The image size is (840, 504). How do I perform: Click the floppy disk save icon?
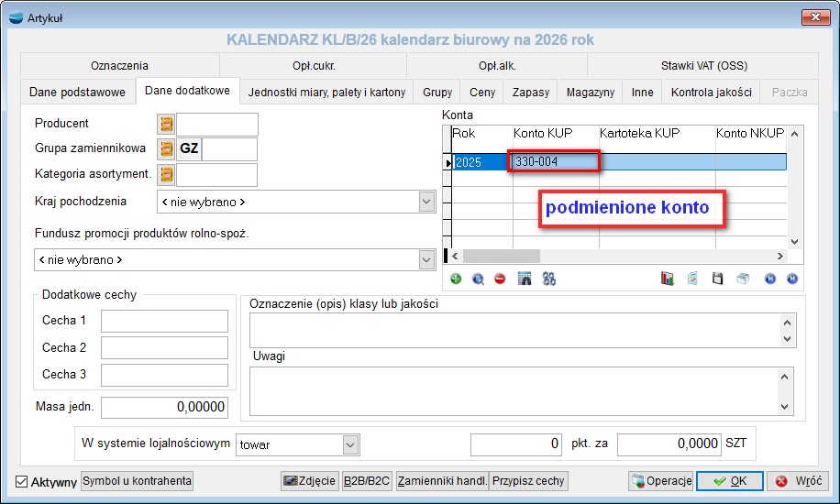[x=718, y=279]
